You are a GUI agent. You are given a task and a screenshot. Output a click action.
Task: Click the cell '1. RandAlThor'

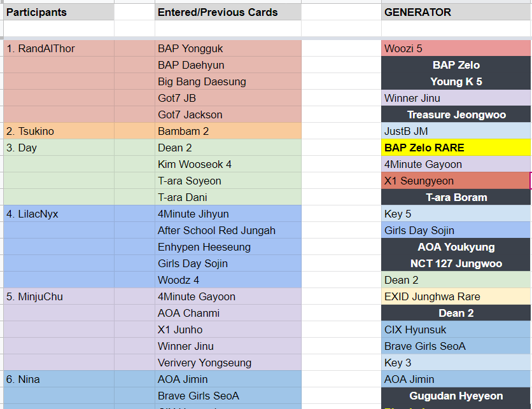[59, 48]
